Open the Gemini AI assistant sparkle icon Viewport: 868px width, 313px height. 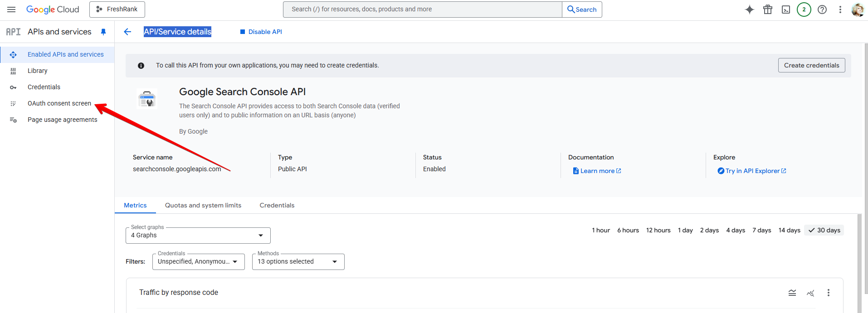[x=750, y=10]
